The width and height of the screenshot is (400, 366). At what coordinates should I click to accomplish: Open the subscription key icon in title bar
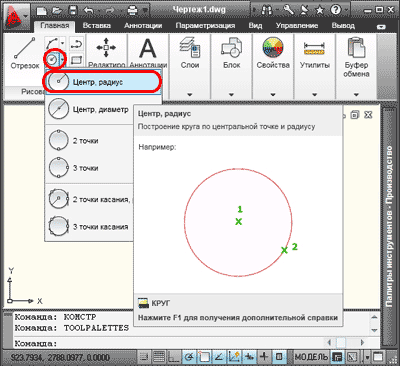(x=288, y=10)
